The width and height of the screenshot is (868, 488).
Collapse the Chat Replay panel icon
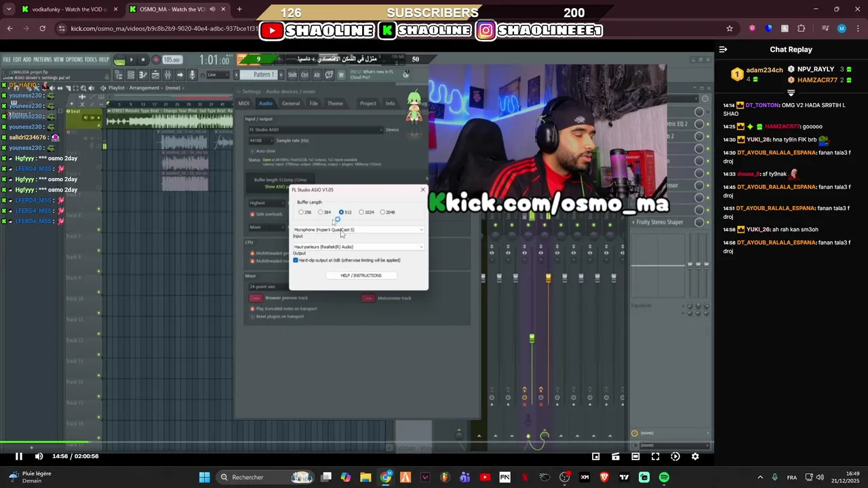coord(723,49)
